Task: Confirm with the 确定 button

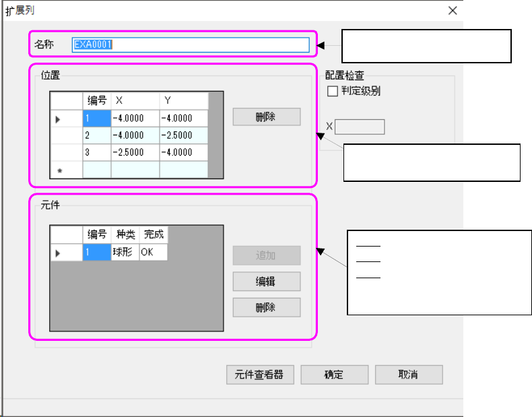Action: pos(334,375)
